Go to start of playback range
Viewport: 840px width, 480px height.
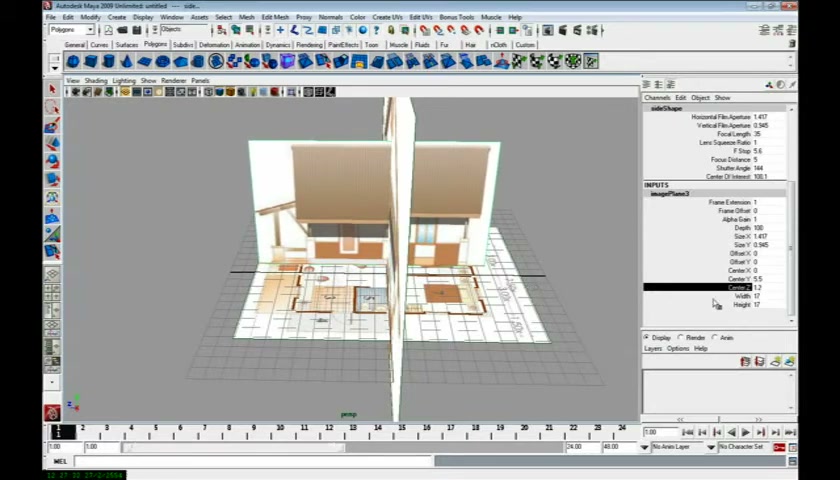click(687, 432)
